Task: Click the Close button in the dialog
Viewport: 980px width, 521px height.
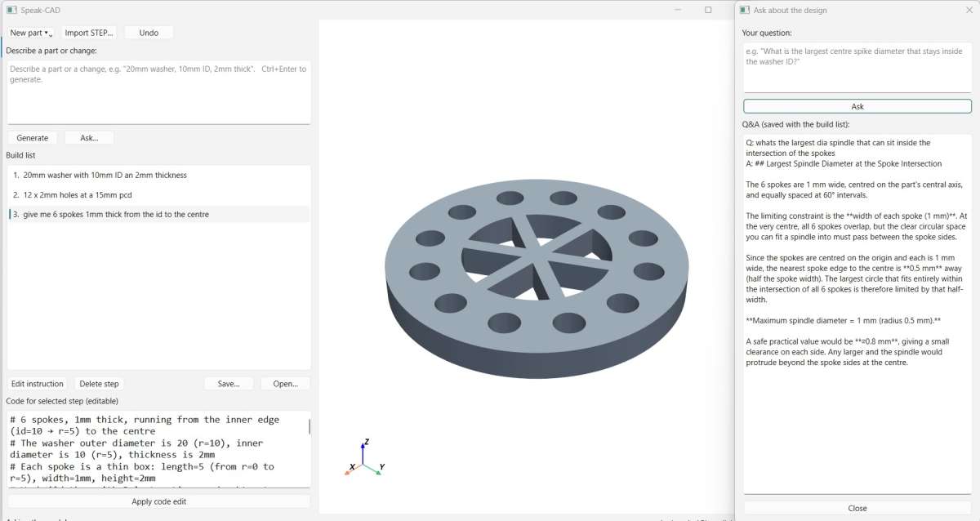Action: pos(857,508)
